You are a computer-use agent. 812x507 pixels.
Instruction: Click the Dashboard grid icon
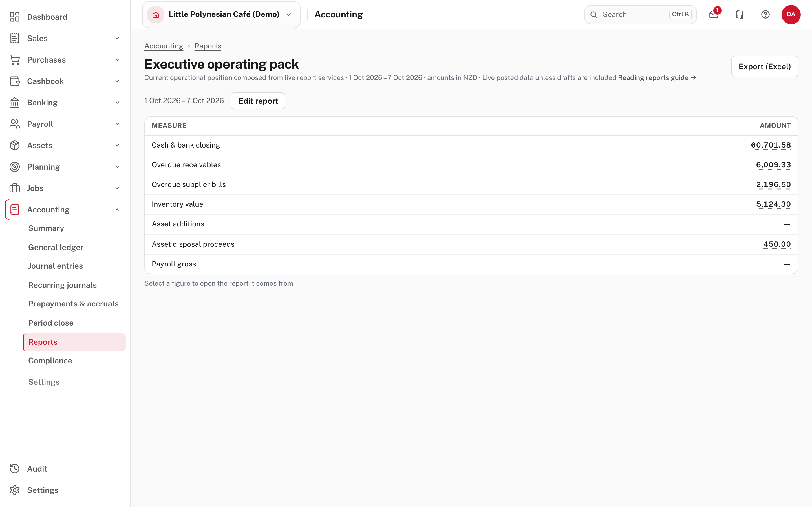15,17
